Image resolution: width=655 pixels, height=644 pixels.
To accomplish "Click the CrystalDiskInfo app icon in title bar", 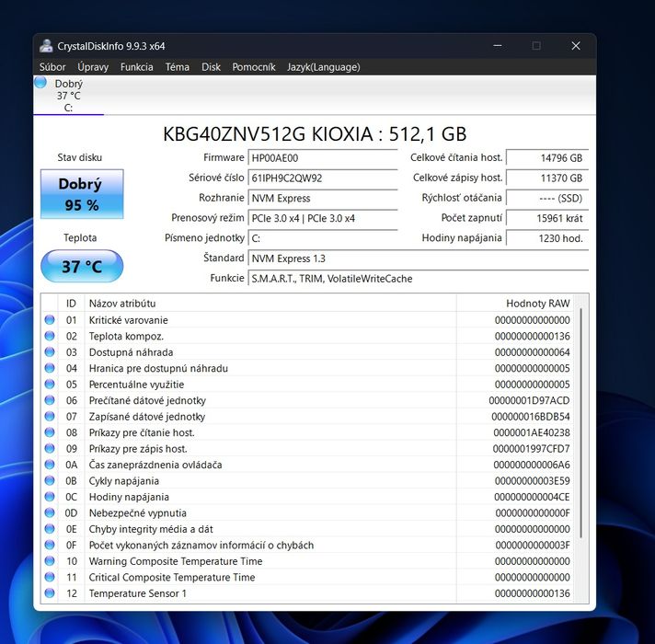I will click(46, 45).
